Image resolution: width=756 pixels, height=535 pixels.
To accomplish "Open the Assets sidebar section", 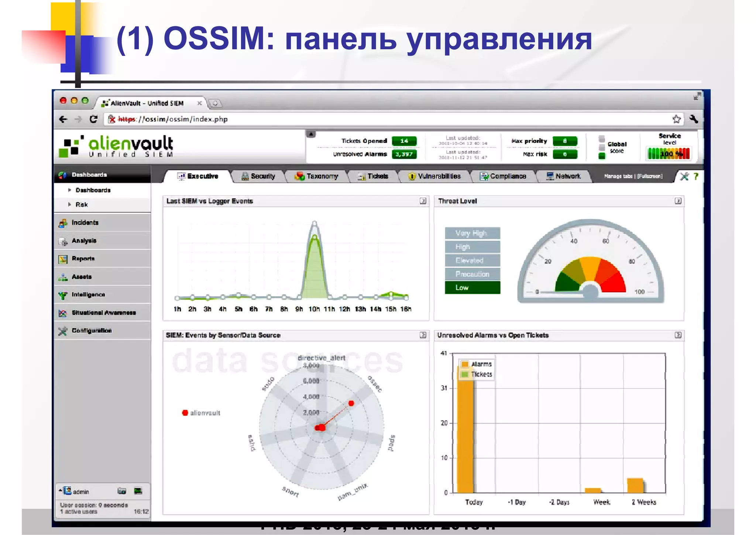I will (102, 277).
